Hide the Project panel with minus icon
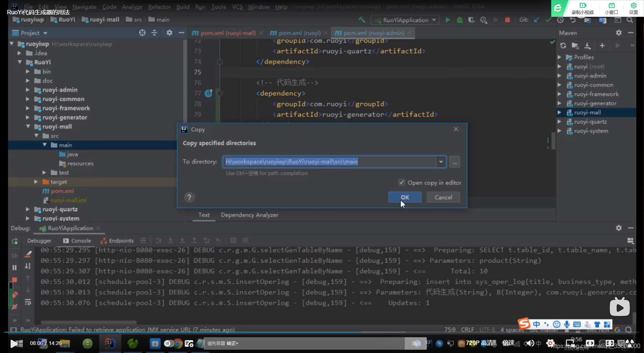 181,33
